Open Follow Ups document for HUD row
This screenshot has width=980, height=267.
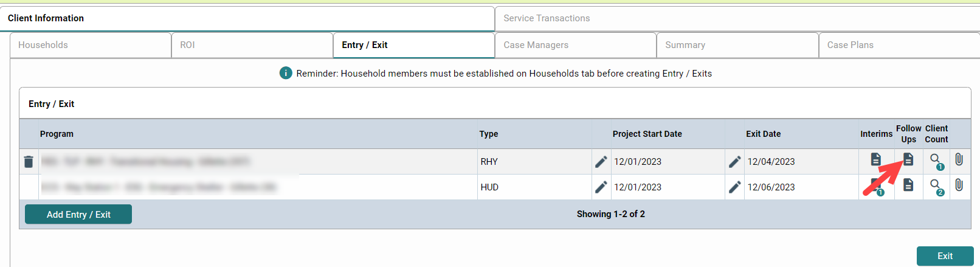pyautogui.click(x=908, y=185)
